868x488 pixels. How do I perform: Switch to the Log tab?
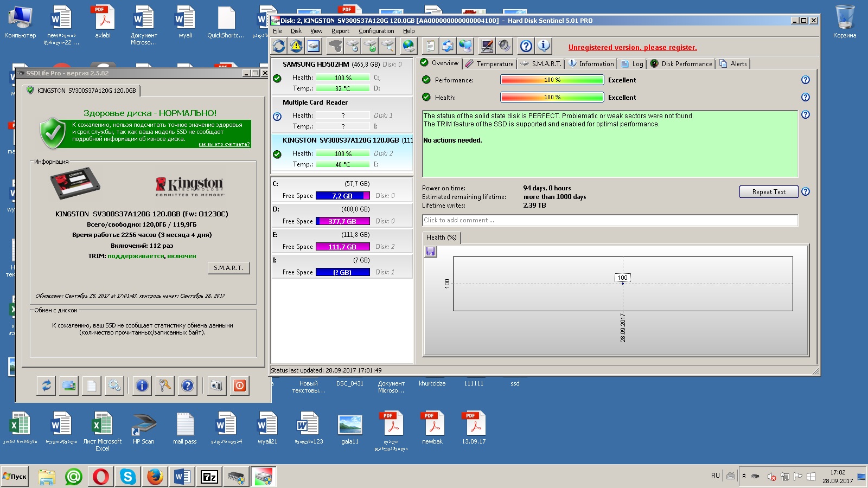tap(632, 63)
